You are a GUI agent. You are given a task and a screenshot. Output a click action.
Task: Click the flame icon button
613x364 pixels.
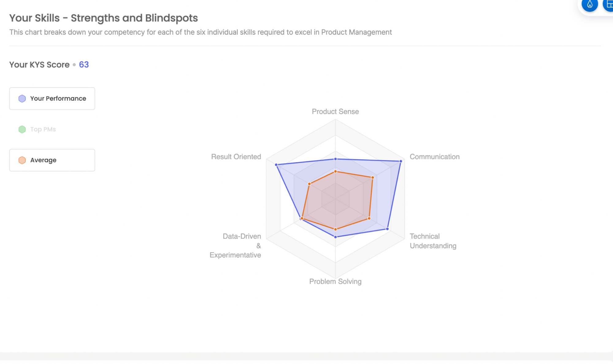589,5
